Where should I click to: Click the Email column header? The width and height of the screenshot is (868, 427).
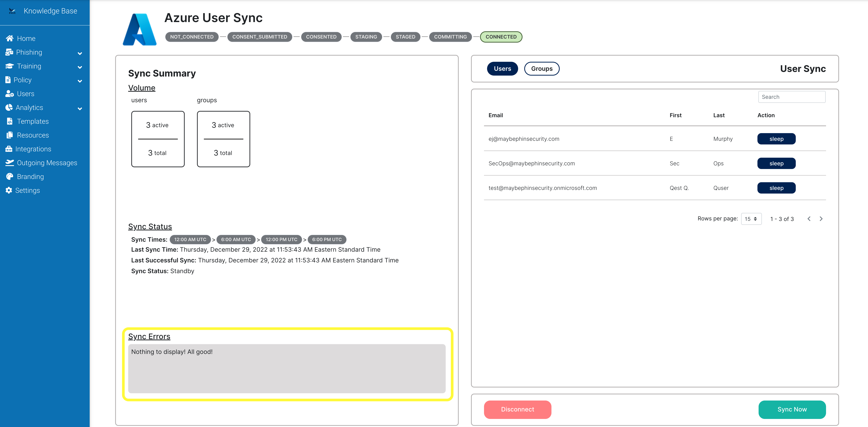[x=495, y=115]
